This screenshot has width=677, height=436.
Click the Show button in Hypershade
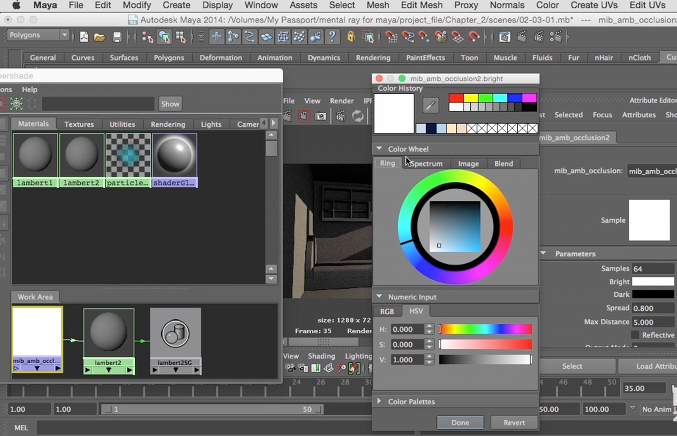click(170, 104)
